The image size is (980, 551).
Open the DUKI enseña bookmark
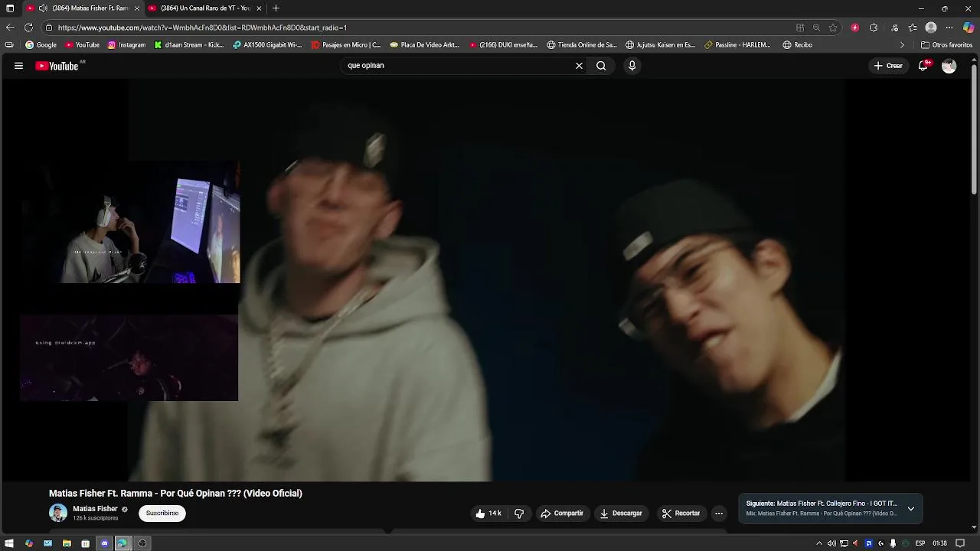pyautogui.click(x=504, y=45)
